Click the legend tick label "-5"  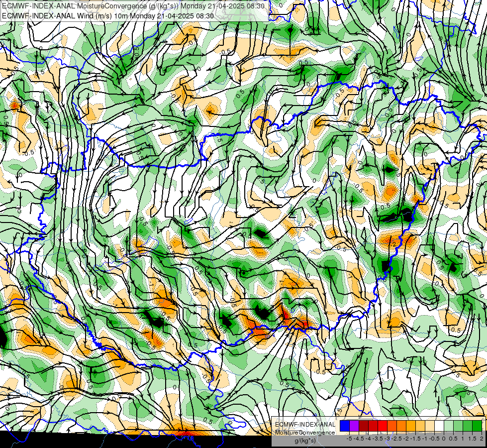click(x=349, y=439)
